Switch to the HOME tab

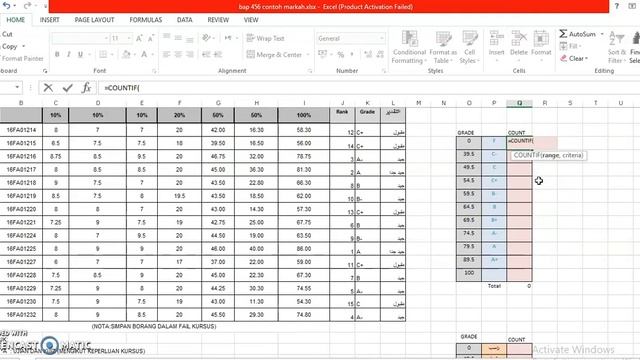[x=16, y=20]
